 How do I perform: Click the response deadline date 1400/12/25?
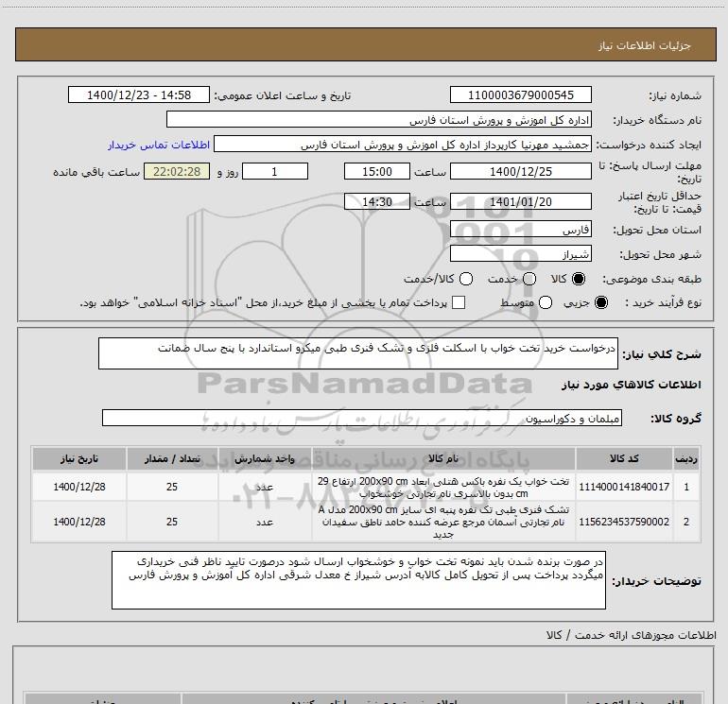coord(520,171)
